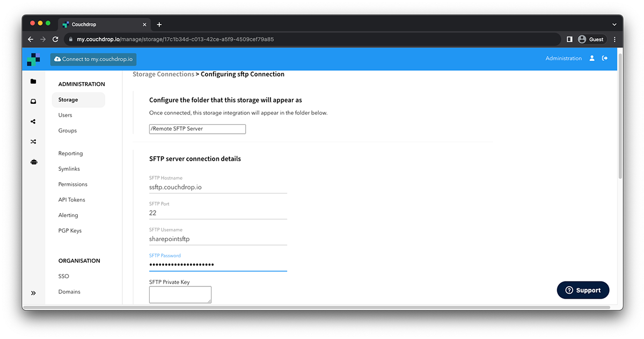The height and width of the screenshot is (339, 644).
Task: Click the SFTP Private Key text area
Action: pyautogui.click(x=180, y=294)
